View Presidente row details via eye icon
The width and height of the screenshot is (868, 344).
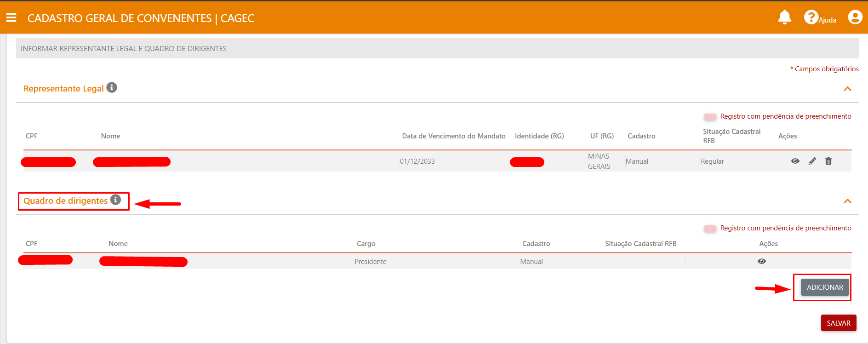coord(762,261)
